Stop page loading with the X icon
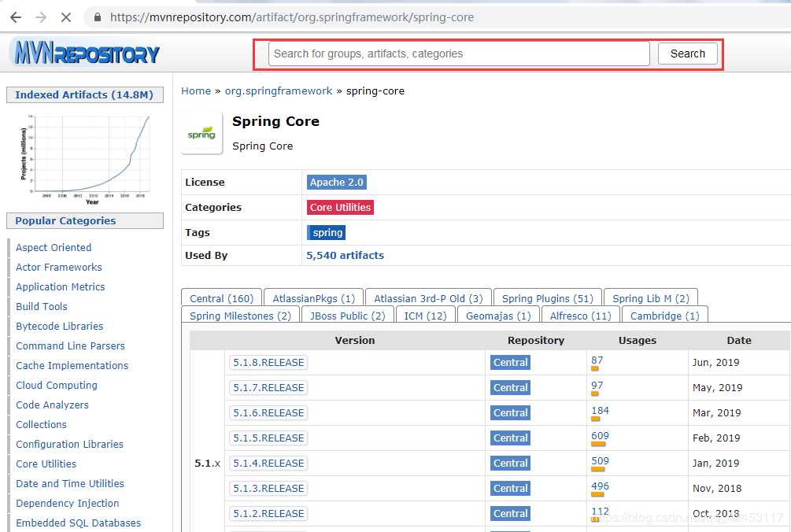Viewport: 791px width, 532px height. coord(66,17)
